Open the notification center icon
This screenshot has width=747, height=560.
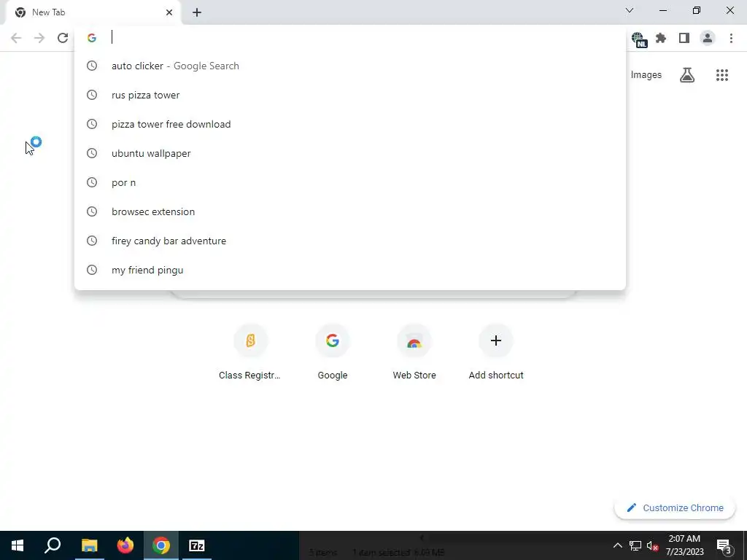coord(724,545)
